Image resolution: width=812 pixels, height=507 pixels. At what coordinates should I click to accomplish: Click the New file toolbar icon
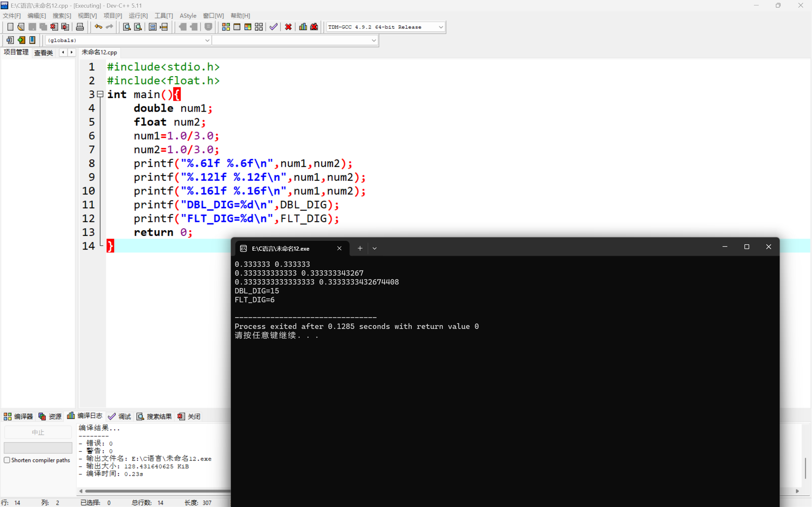click(10, 27)
